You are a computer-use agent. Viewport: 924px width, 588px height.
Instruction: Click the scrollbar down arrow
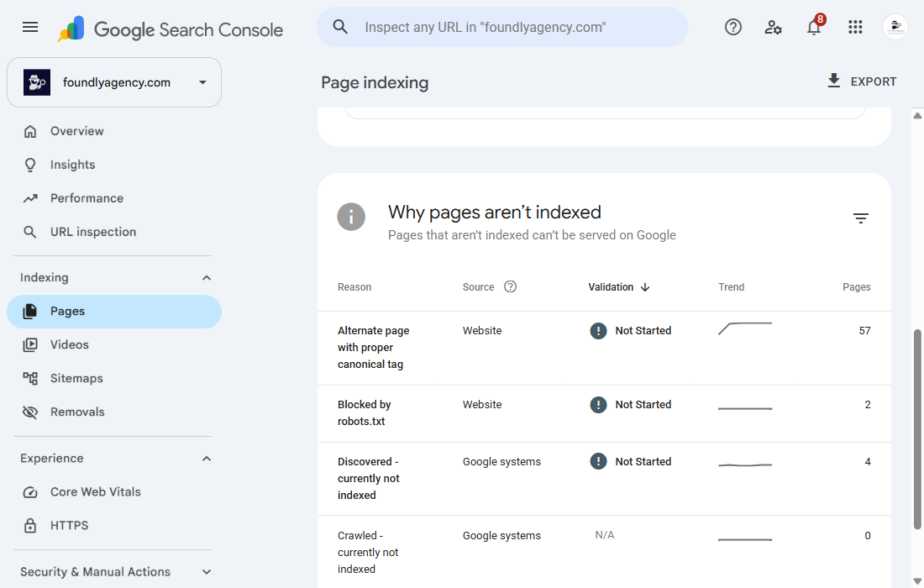pos(917,581)
